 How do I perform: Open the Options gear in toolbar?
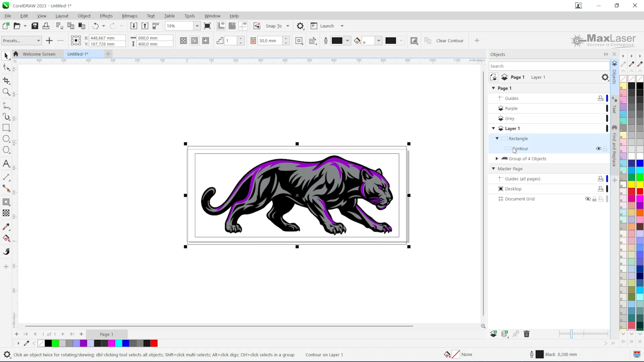300,26
